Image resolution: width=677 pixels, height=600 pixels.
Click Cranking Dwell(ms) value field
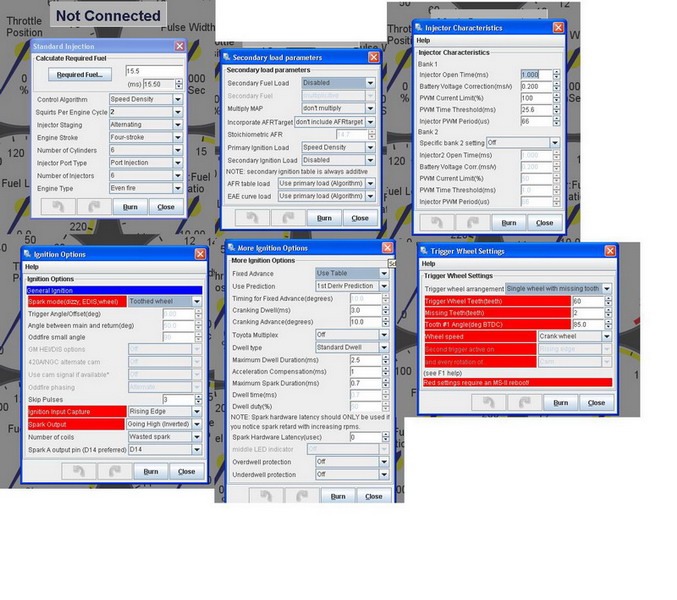tap(365, 310)
